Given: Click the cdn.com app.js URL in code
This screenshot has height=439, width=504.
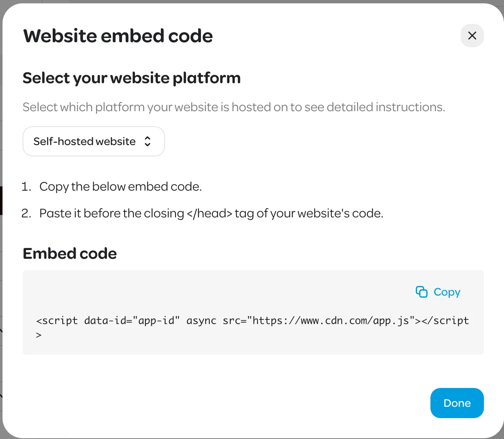Looking at the screenshot, I should (330, 321).
